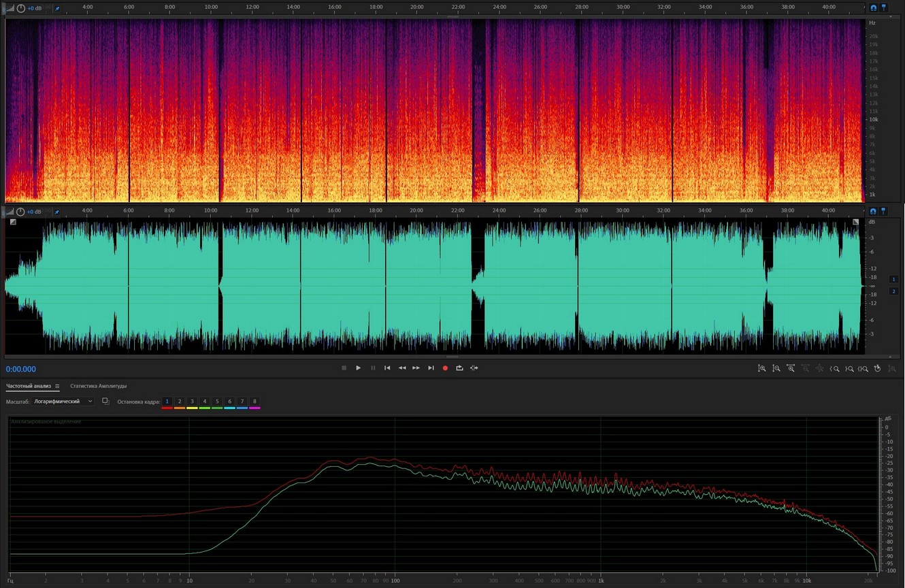Click the Stop button in transport bar
The width and height of the screenshot is (905, 588).
(x=344, y=368)
